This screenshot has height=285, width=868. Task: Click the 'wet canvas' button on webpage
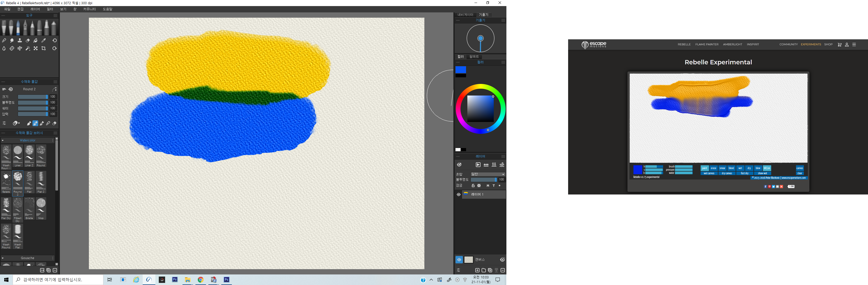pos(709,173)
